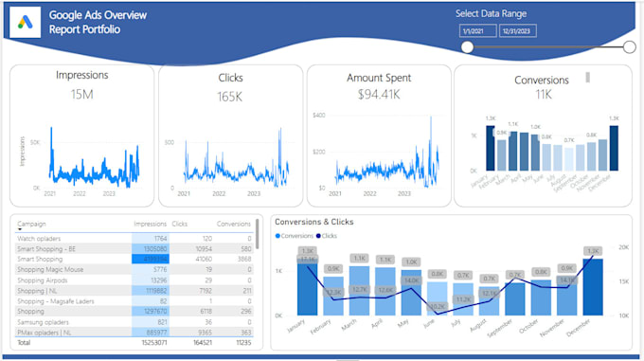This screenshot has height=361, width=644.
Task: Click the June bar in Conversions & Clicks
Action: click(x=437, y=298)
